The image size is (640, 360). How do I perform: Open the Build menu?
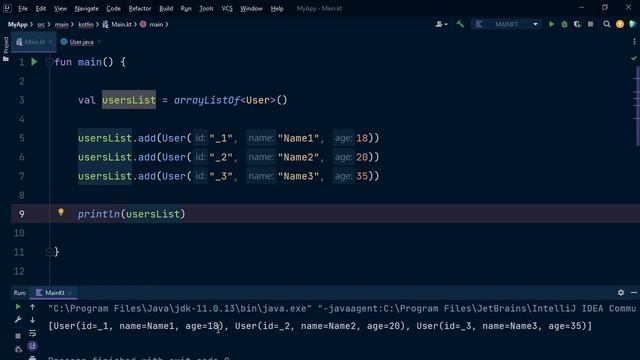coord(166,8)
